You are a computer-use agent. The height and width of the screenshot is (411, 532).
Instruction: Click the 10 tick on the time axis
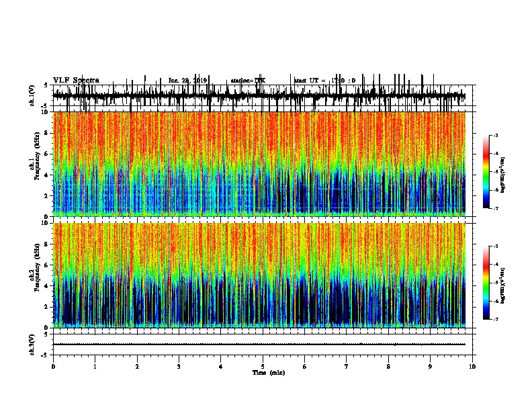(x=472, y=367)
